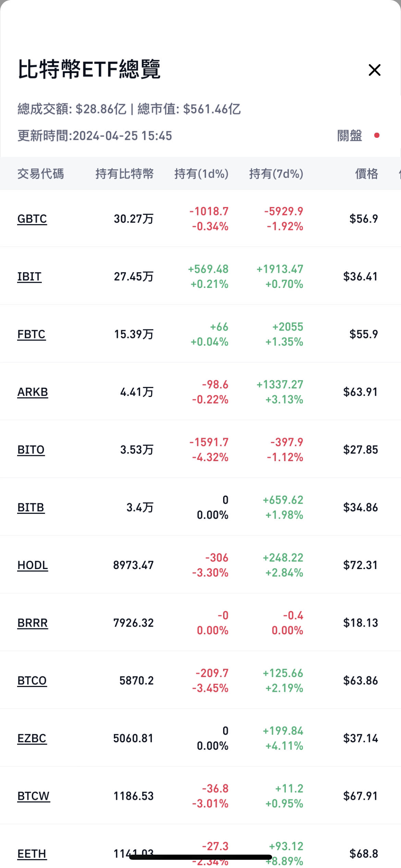
Task: Open the HODL ticker link
Action: coord(33,565)
